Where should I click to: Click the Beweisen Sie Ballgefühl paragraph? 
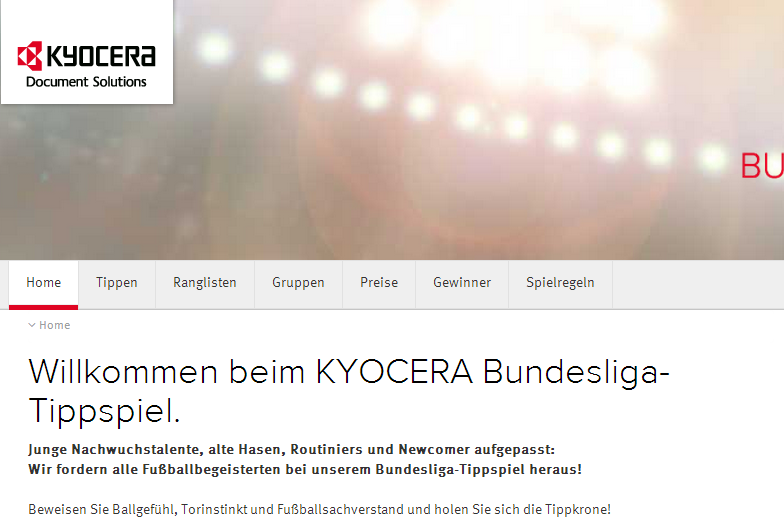tap(320, 510)
